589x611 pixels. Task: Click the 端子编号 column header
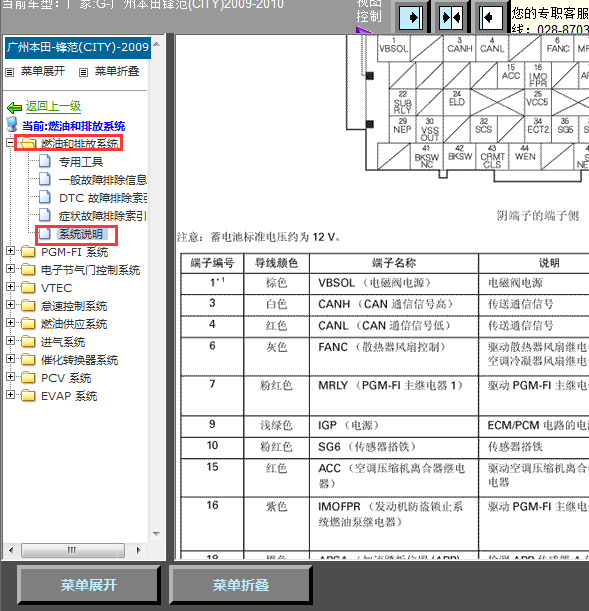(x=212, y=263)
